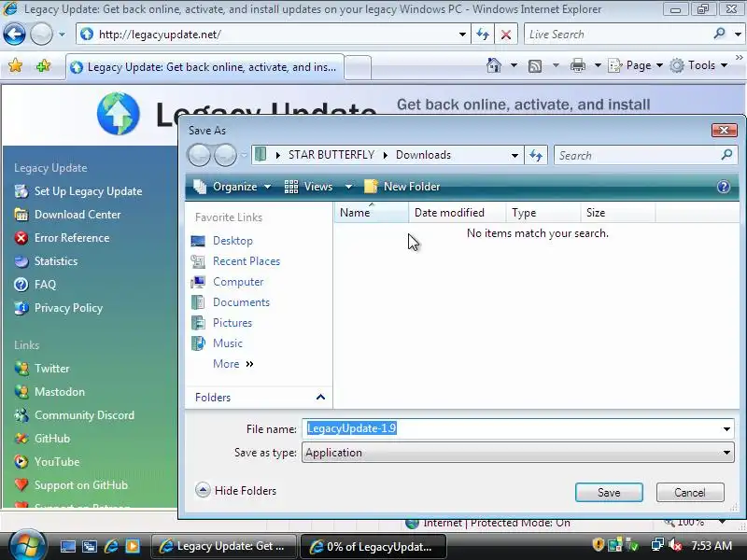
Task: Expand More favorite links
Action: [x=233, y=364]
